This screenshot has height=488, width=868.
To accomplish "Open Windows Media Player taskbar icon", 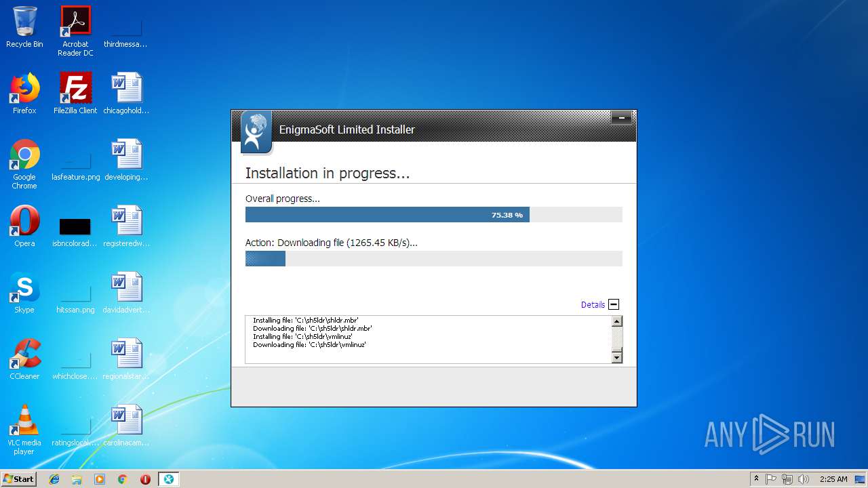I will [x=100, y=479].
